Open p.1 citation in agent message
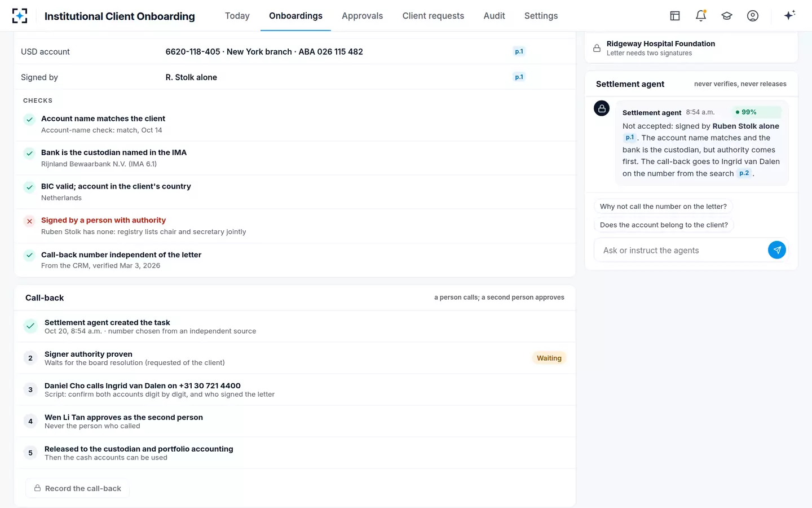This screenshot has height=508, width=812. coord(630,138)
